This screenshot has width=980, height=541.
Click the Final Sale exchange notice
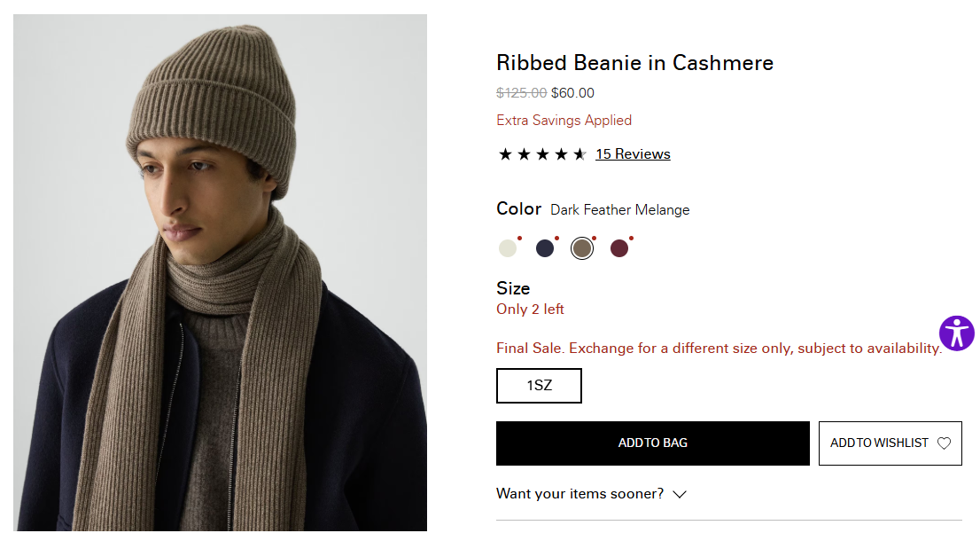coord(718,349)
